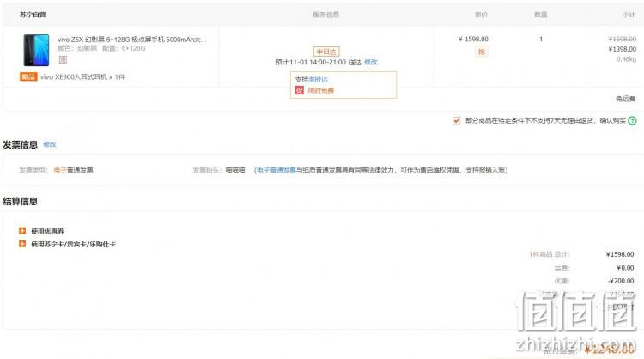Viewport: 644px width, 359px height.
Task: Open the vivo Z5X phone thumbnail
Action: pyautogui.click(x=36, y=50)
